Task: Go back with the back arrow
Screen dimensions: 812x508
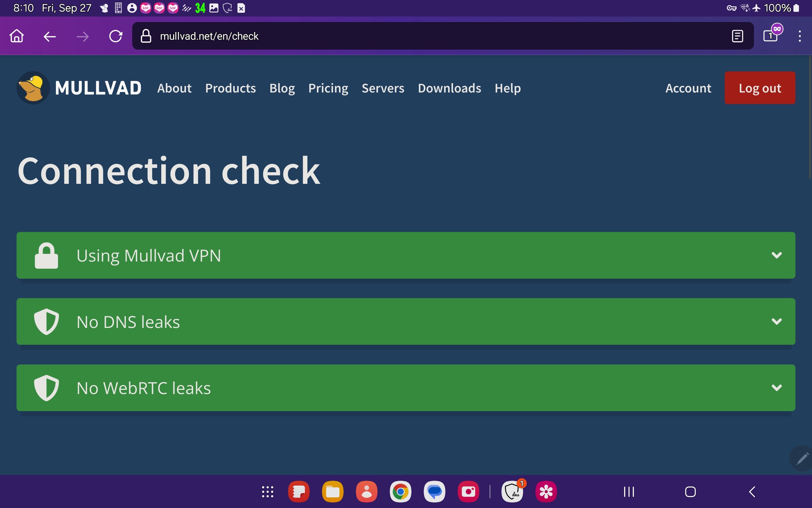Action: 50,36
